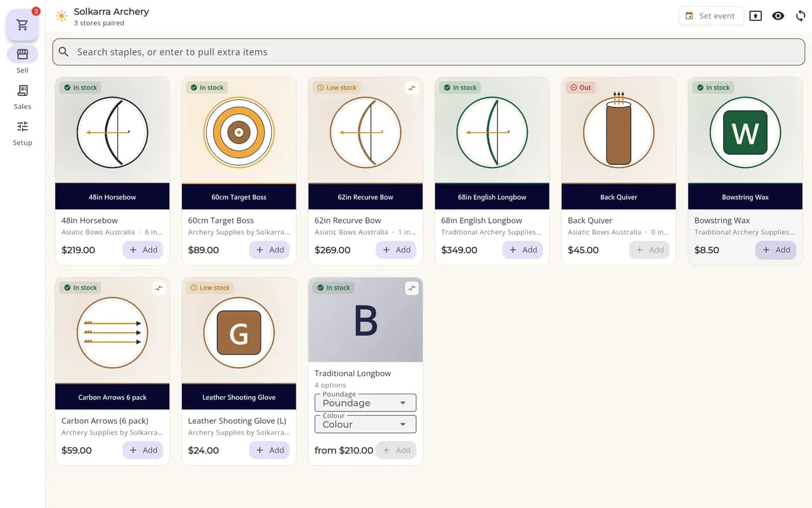
Task: Click the Bowstring Wax W image
Action: pos(745,143)
